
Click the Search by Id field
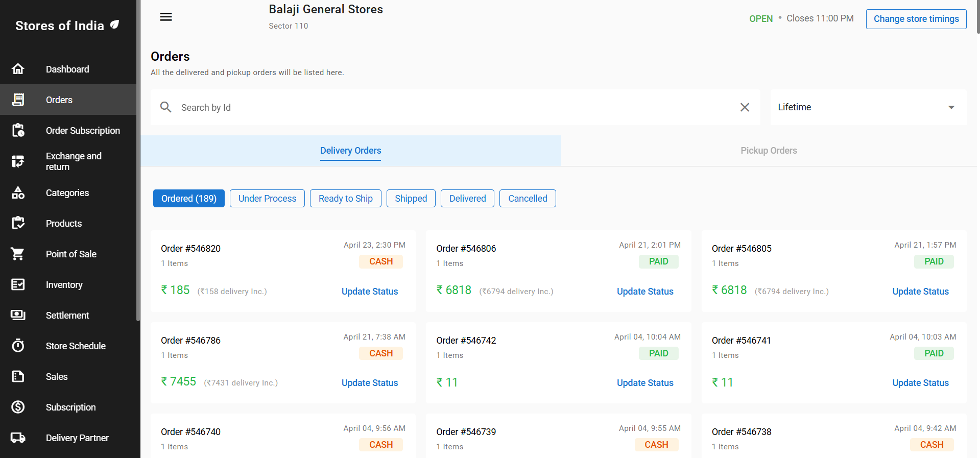coord(455,107)
